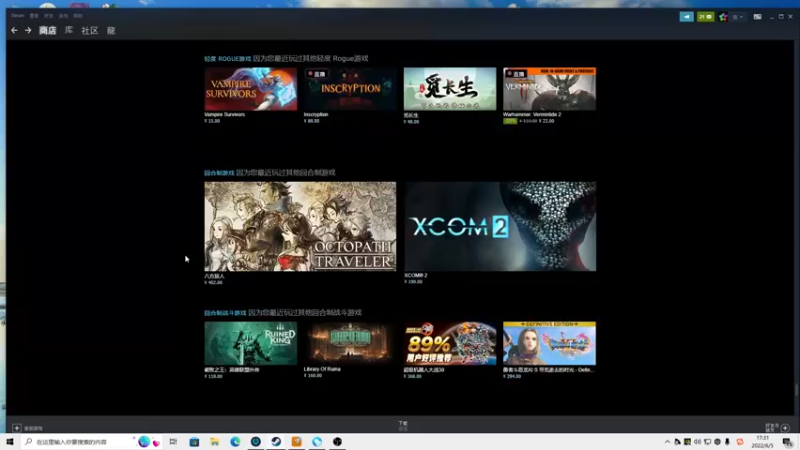
Task: Open friends and chat at bottom right
Action: (x=778, y=428)
